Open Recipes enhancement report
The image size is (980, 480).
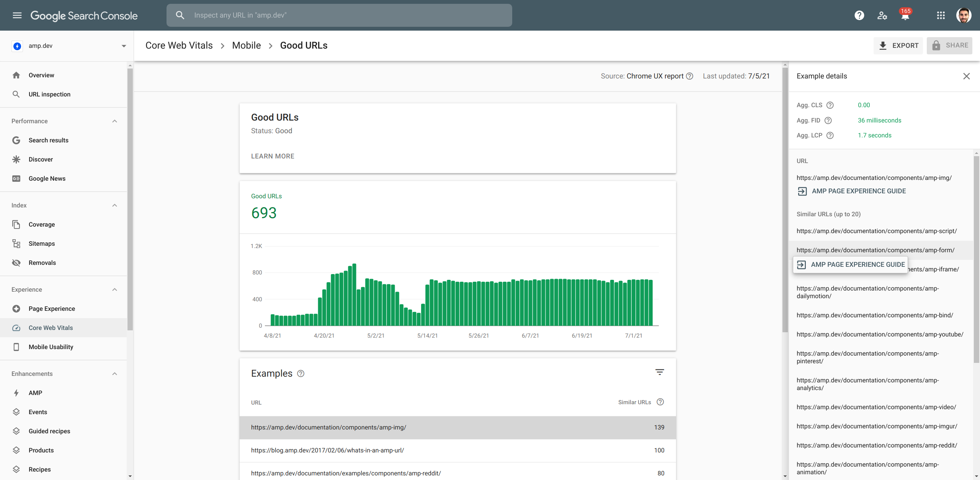tap(63, 469)
